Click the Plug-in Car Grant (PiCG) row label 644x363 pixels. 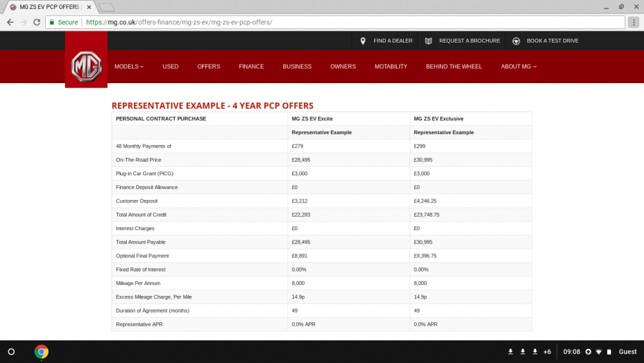(144, 173)
